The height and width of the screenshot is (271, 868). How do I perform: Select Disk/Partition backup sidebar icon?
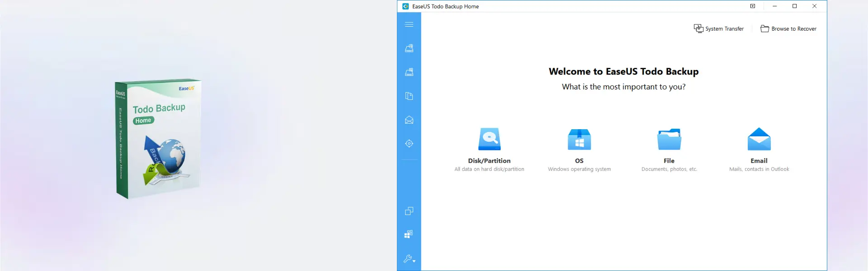point(409,48)
